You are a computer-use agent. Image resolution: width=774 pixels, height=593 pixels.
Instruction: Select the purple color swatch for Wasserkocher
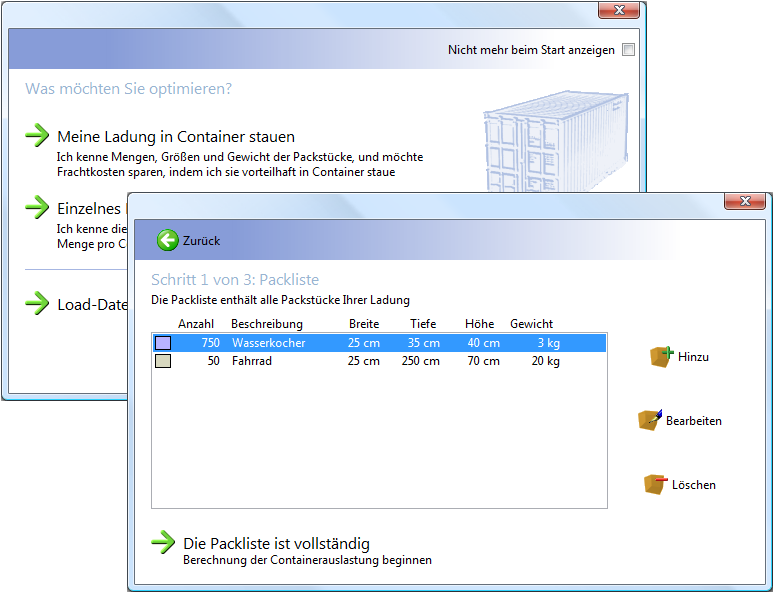coord(163,343)
